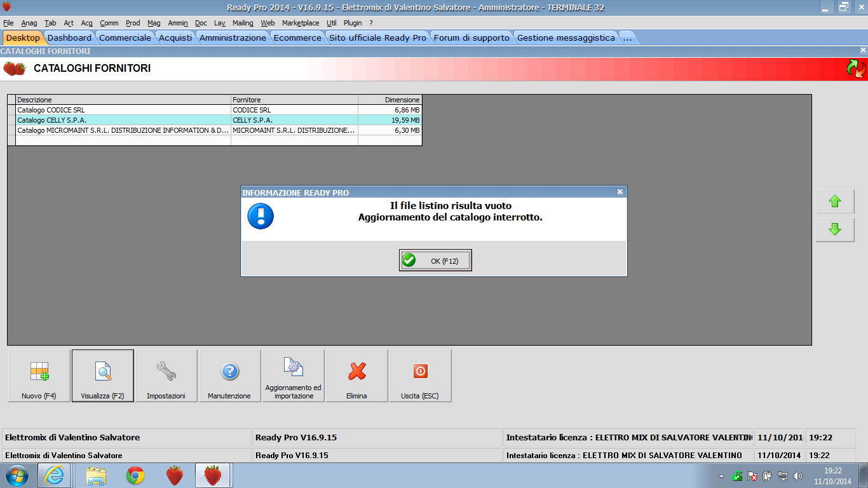Click the refresh icon on the red header
The width and height of the screenshot is (868, 488).
click(856, 69)
